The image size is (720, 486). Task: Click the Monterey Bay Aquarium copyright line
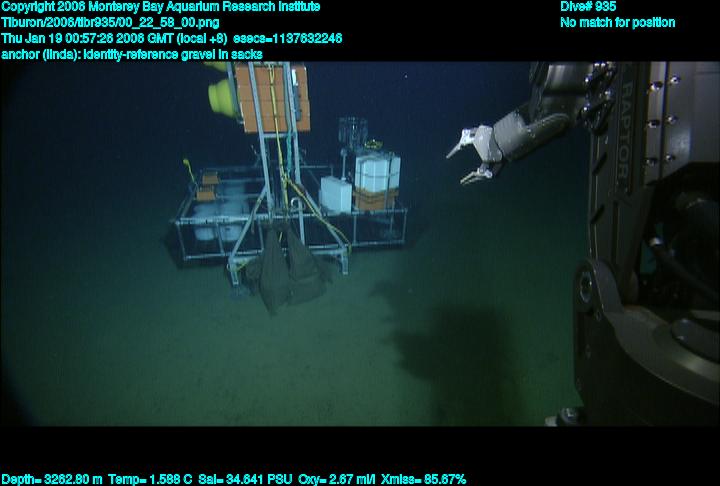(x=160, y=7)
